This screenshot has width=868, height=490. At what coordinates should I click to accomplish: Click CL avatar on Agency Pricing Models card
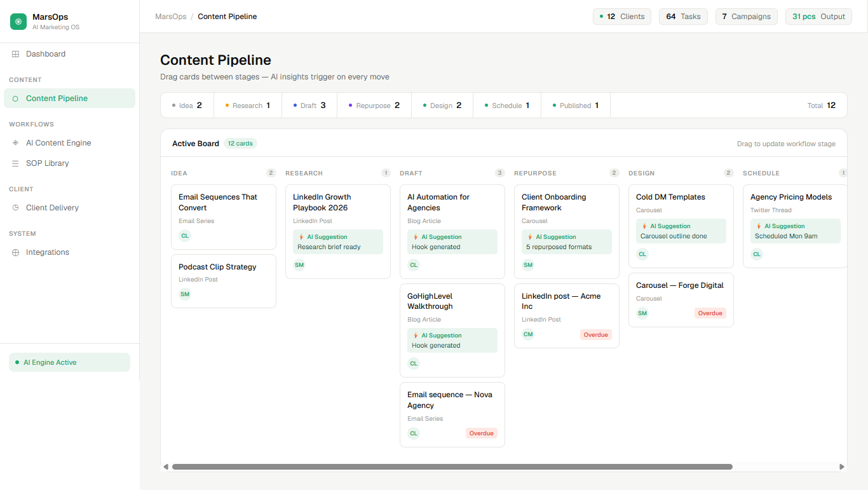coord(757,254)
